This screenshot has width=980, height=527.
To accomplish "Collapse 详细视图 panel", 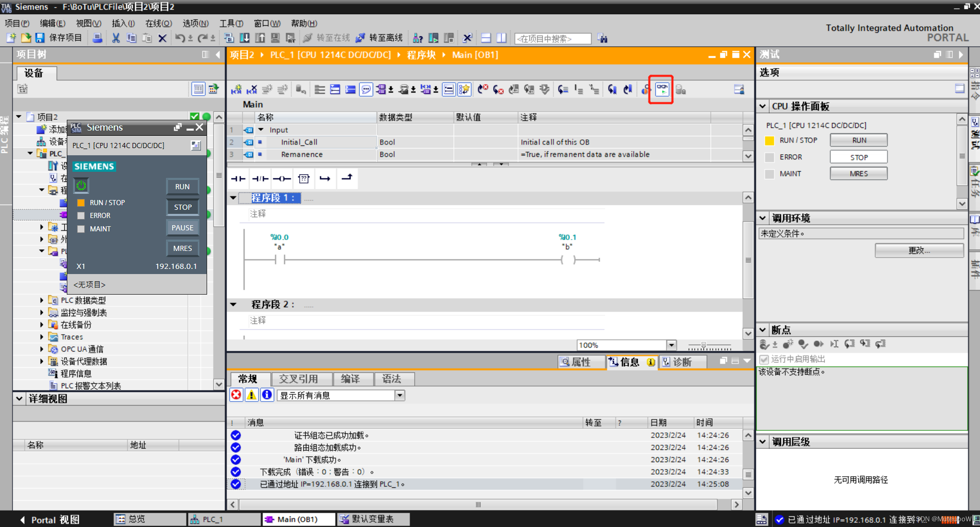I will [x=19, y=399].
